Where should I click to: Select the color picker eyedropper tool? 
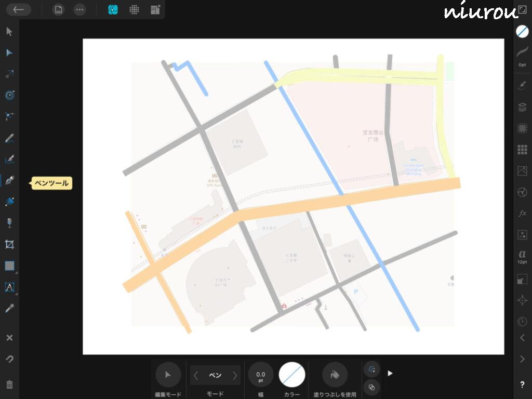(9, 308)
